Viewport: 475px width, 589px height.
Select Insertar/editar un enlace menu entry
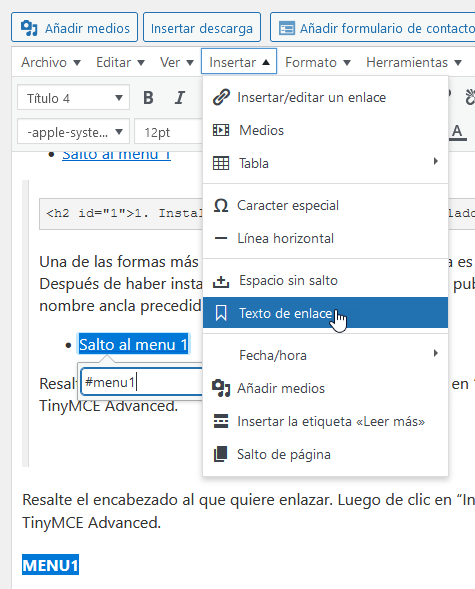[x=325, y=98]
